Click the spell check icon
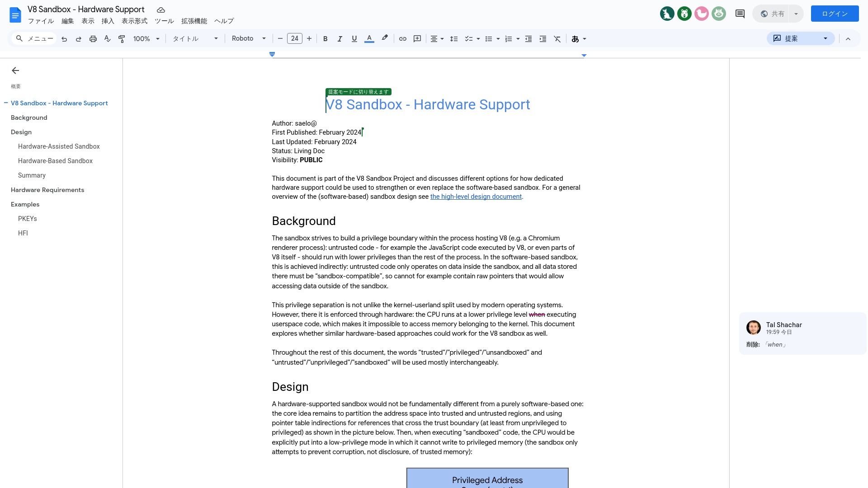This screenshot has height=488, width=868. point(107,39)
